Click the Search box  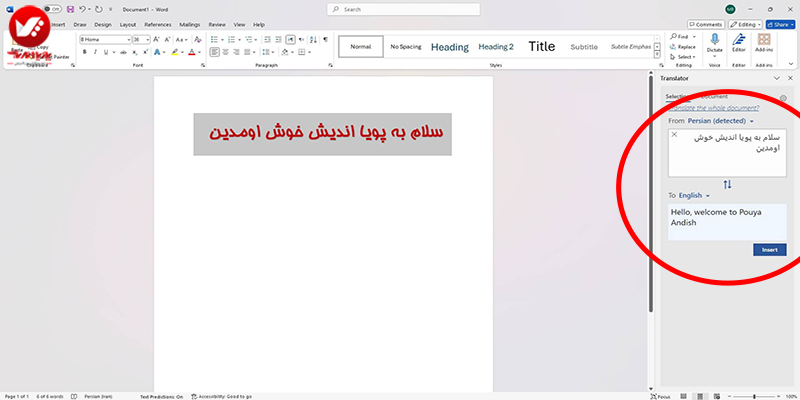tap(403, 9)
